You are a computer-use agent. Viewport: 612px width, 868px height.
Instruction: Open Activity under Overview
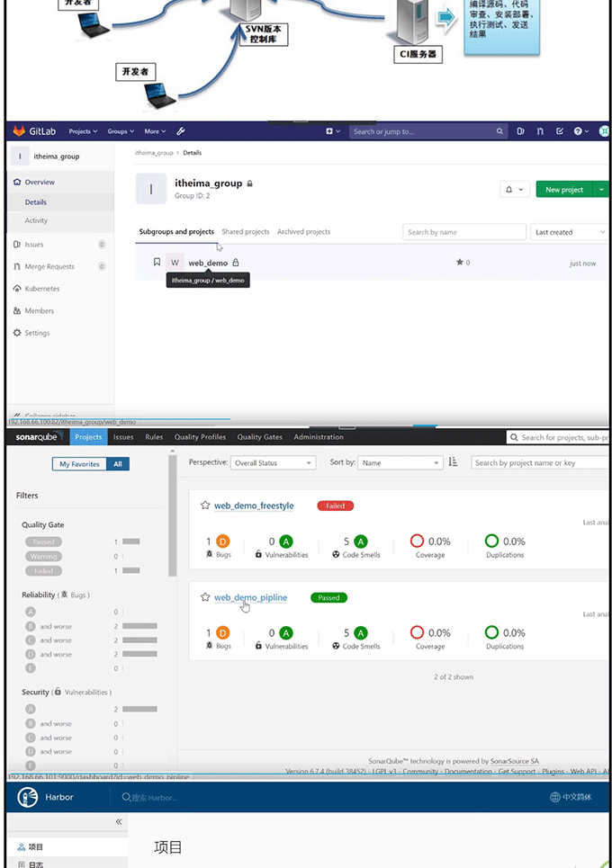tap(36, 219)
